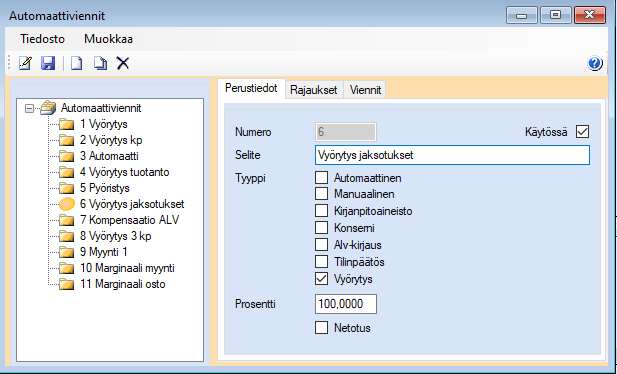The width and height of the screenshot is (617, 374).
Task: Click the copy document toolbar icon
Action: pos(100,63)
